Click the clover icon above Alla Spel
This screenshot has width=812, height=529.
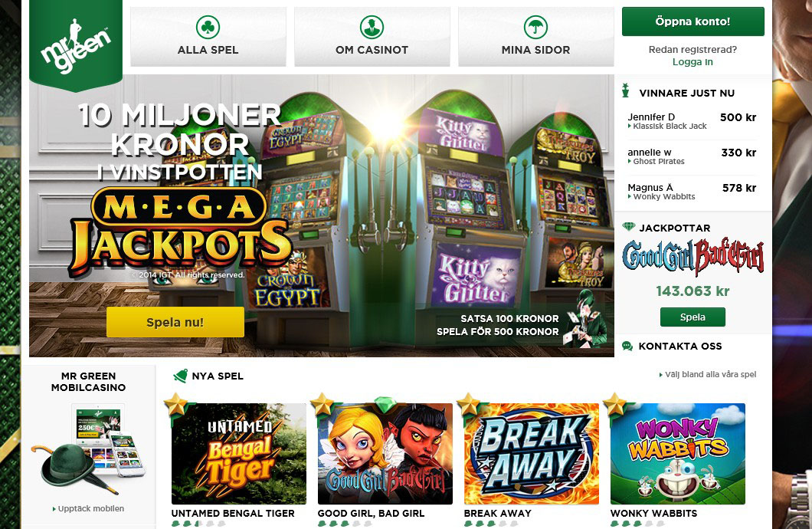tap(208, 27)
